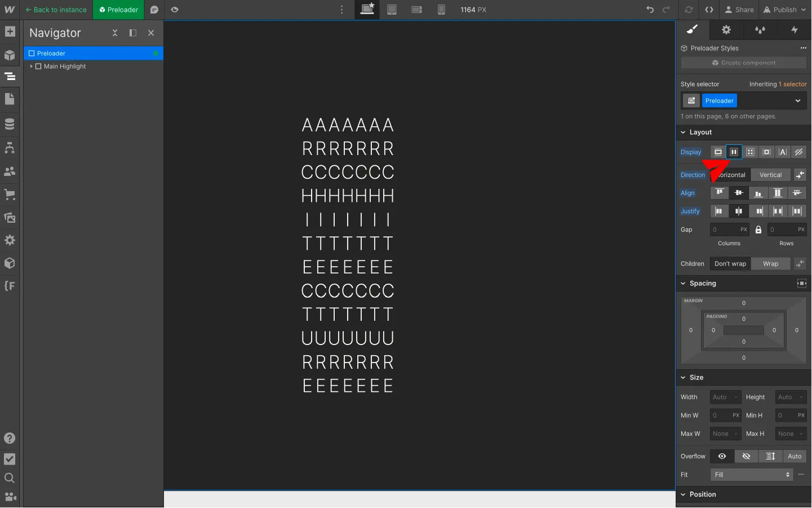Set overflow to hidden
Image resolution: width=812 pixels, height=508 pixels.
[x=746, y=456]
